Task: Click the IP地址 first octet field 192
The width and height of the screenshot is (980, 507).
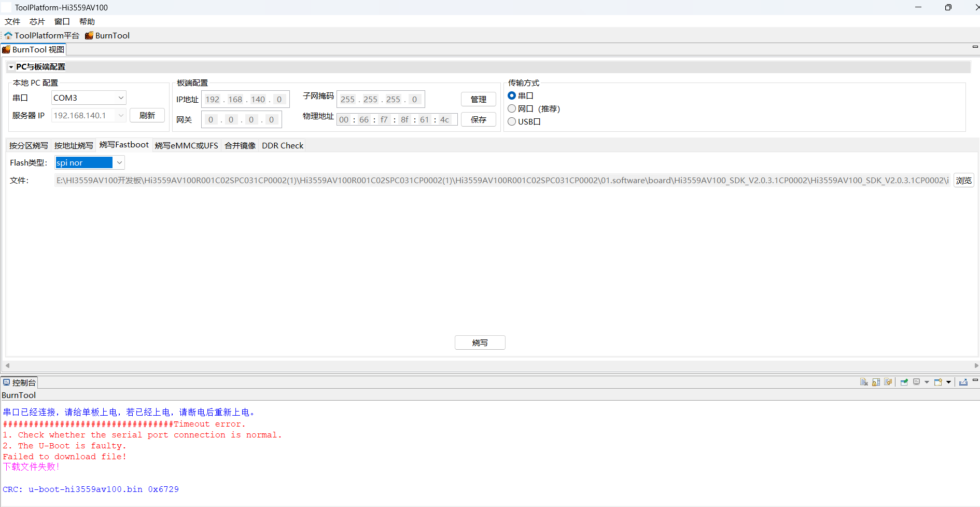Action: [213, 99]
